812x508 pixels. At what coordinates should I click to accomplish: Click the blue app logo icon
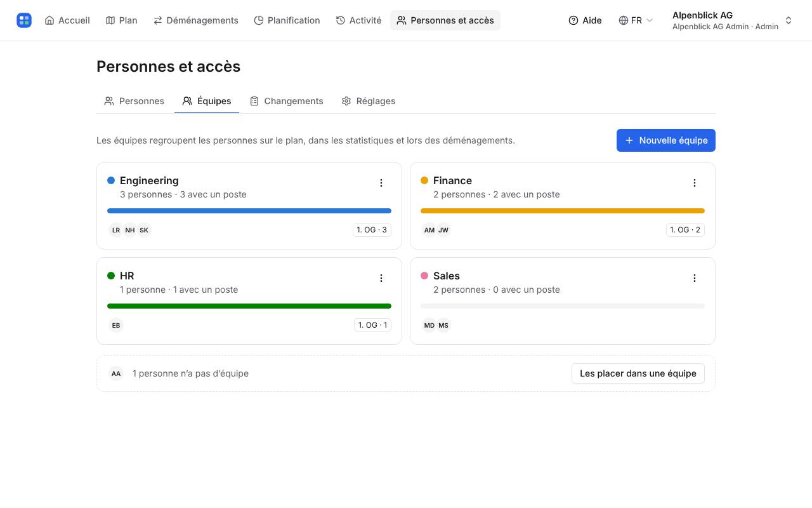(24, 20)
